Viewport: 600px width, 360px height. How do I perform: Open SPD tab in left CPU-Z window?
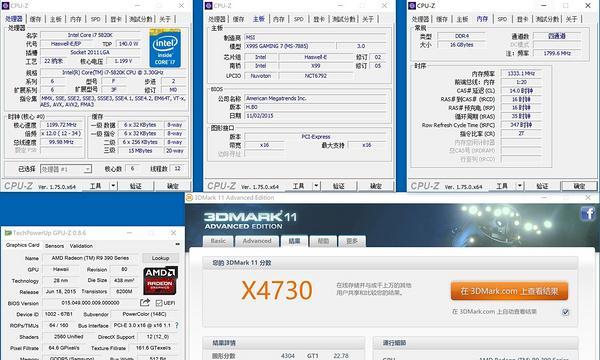coord(96,19)
